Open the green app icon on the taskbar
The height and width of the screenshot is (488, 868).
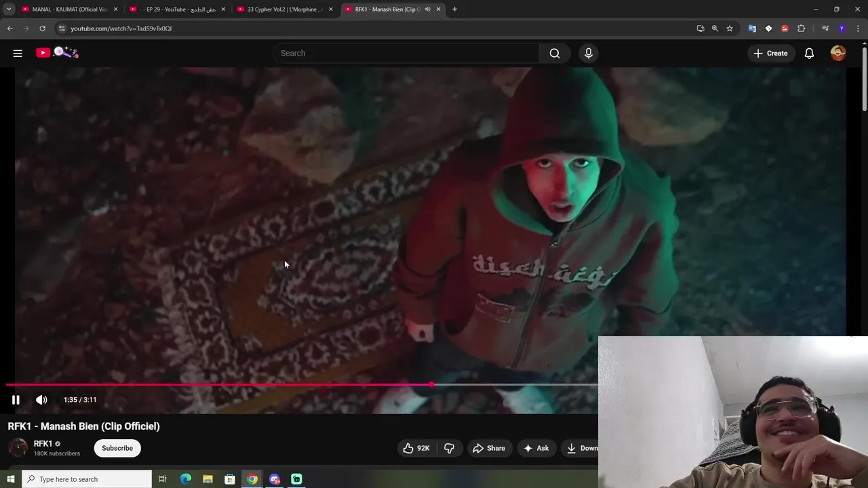pyautogui.click(x=296, y=479)
